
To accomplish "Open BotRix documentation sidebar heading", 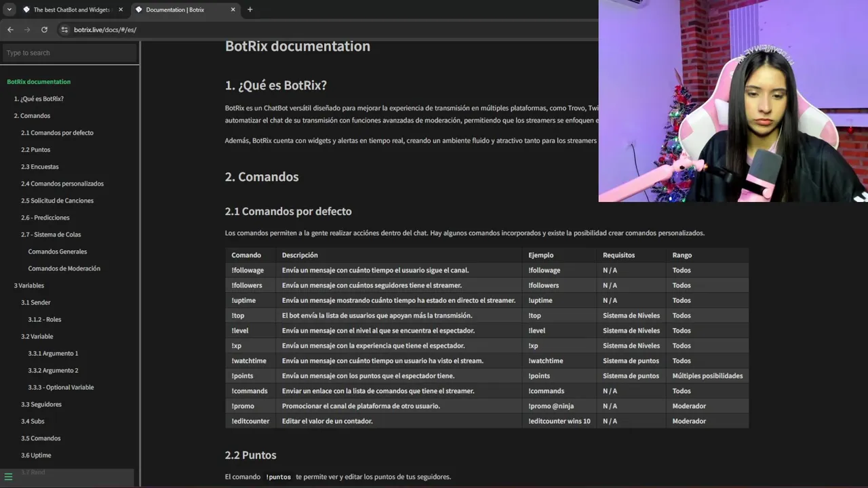I will (x=39, y=82).
